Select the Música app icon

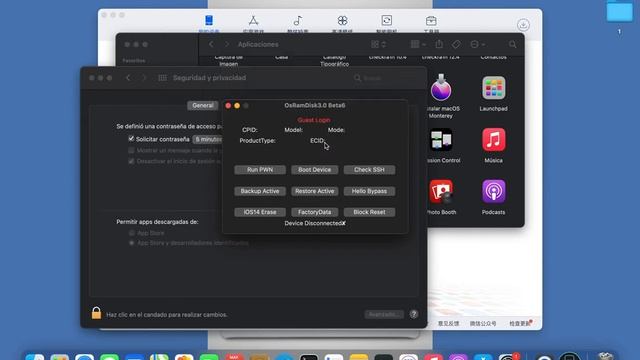click(x=493, y=140)
